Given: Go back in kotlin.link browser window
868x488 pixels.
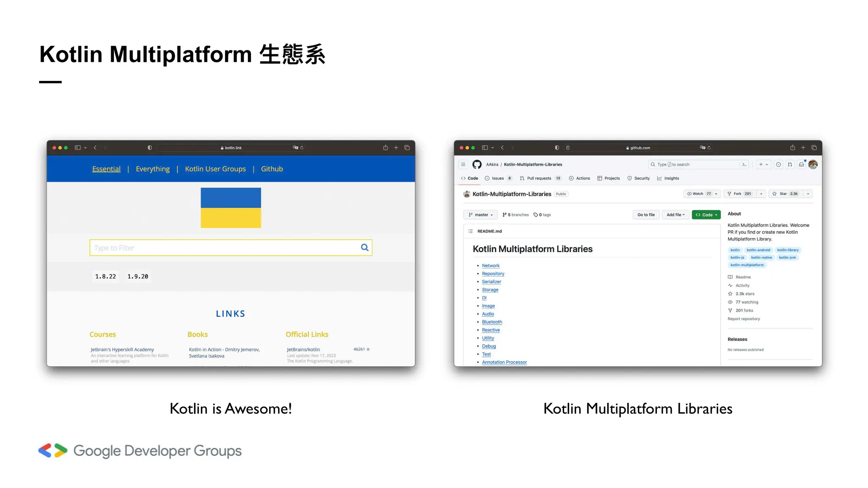Looking at the screenshot, I should [x=95, y=147].
